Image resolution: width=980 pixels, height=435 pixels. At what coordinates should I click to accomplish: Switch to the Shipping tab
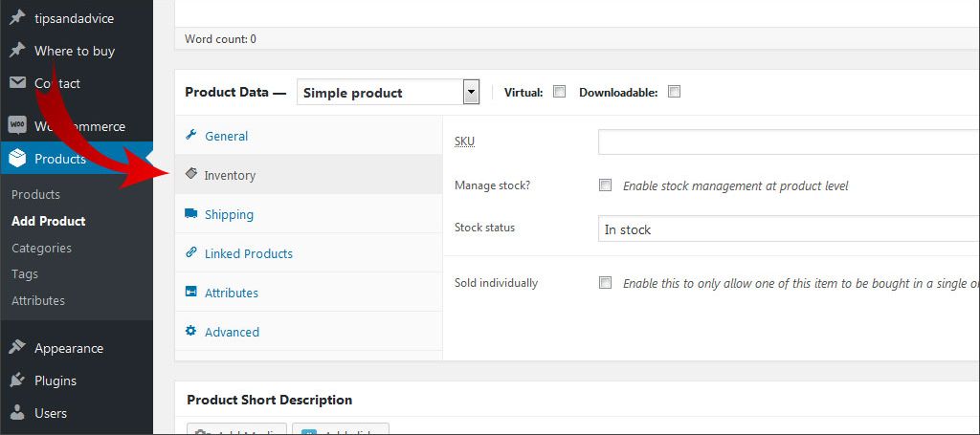[x=229, y=215]
